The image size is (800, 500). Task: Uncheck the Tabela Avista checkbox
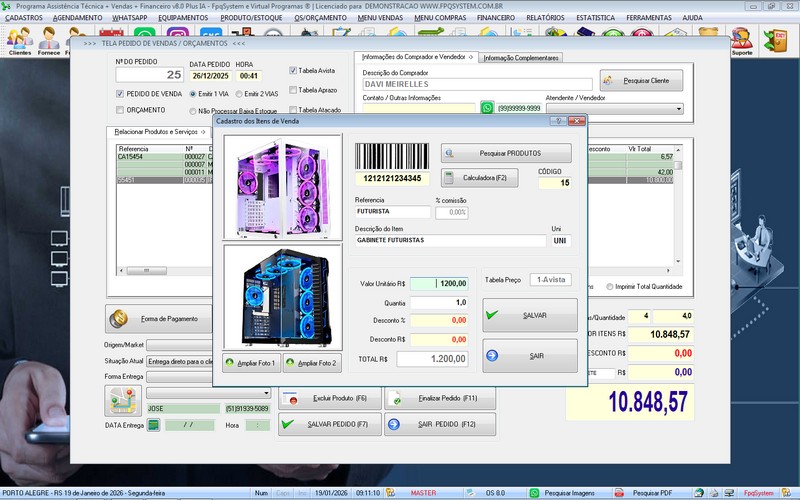coord(293,70)
